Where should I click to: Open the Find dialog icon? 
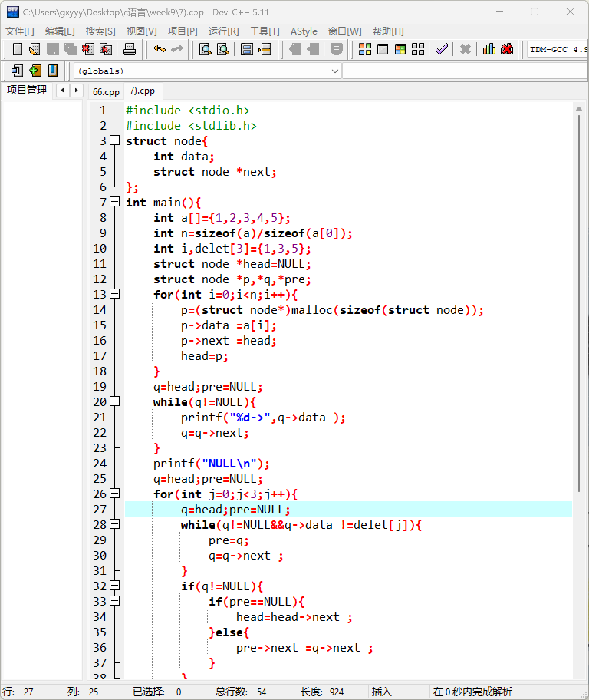pyautogui.click(x=206, y=49)
